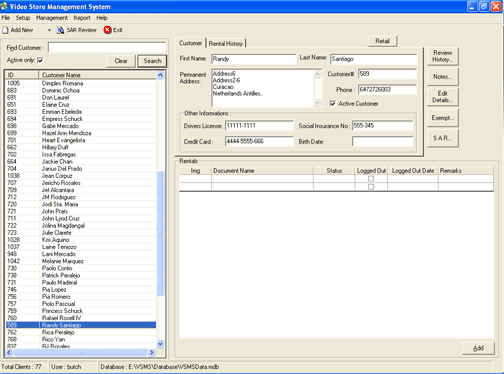Viewport: 504px width, 374px height.
Task: Select the Customer tab
Action: (x=191, y=43)
